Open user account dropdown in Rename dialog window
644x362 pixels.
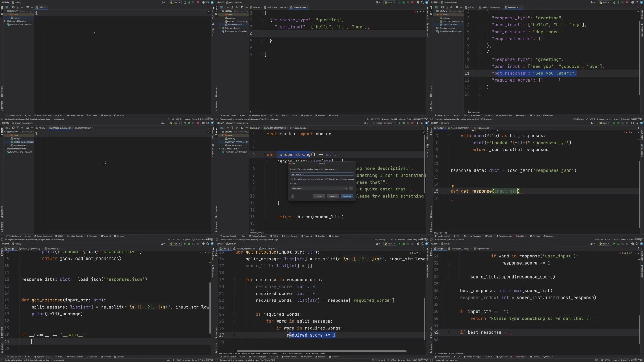(366, 123)
